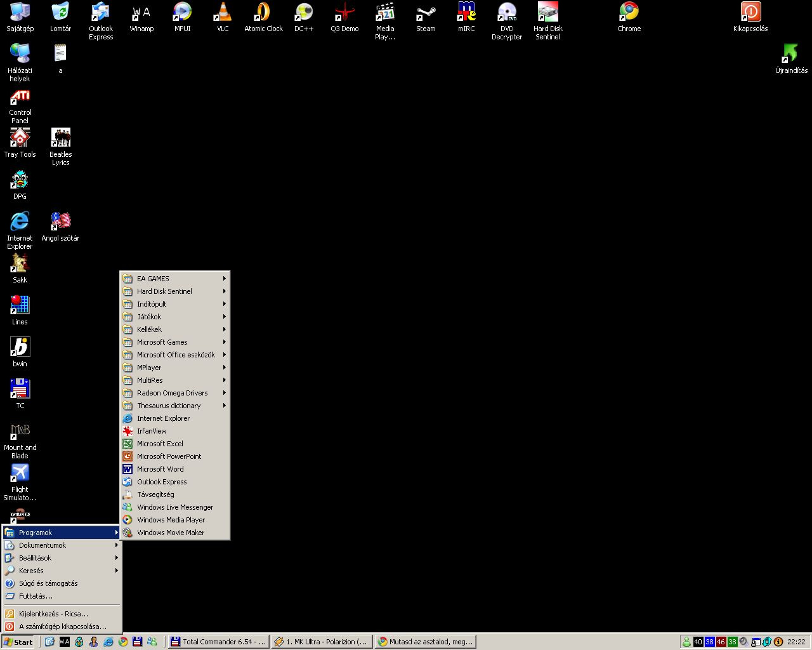Open the TC floppy desktop shortcut
This screenshot has height=650, width=812.
coord(20,394)
